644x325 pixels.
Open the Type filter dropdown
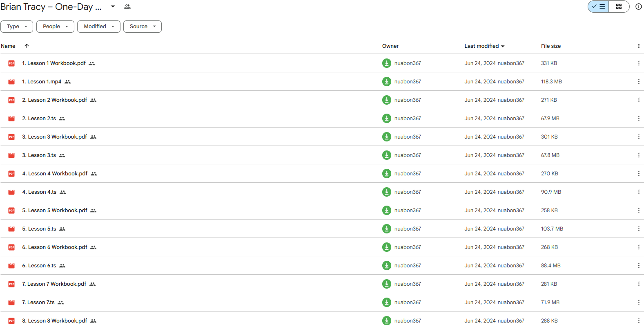click(17, 27)
